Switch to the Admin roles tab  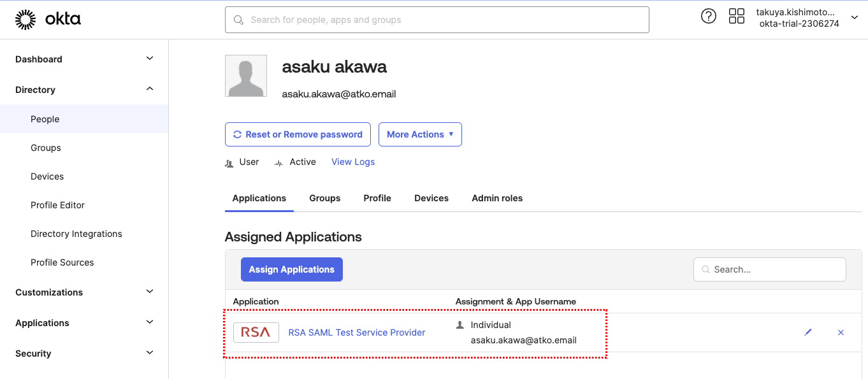(497, 198)
